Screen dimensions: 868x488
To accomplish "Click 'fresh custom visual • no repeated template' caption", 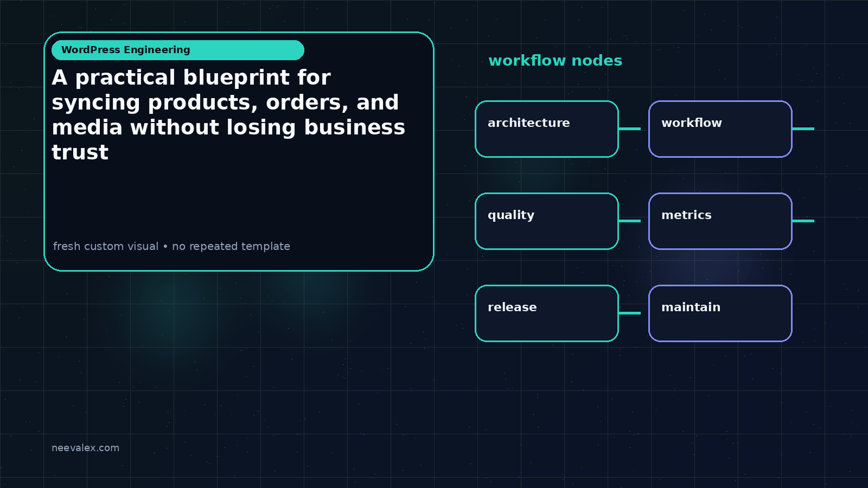I will tap(171, 246).
